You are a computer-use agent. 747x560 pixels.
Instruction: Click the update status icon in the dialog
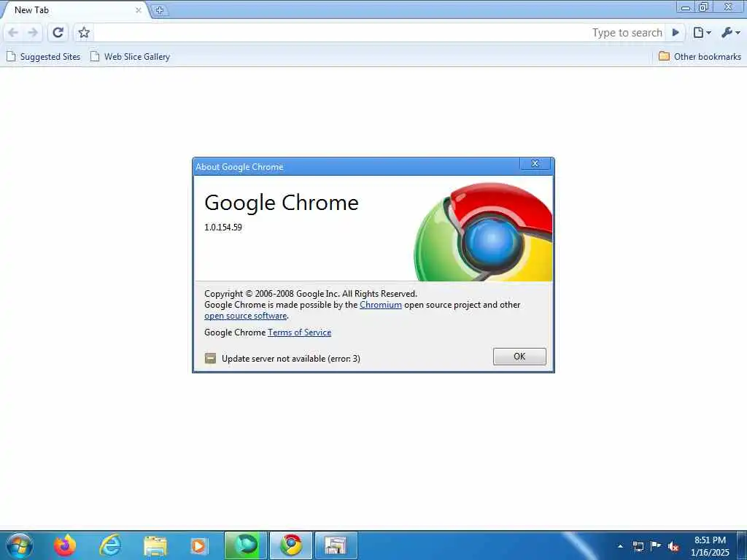(210, 358)
